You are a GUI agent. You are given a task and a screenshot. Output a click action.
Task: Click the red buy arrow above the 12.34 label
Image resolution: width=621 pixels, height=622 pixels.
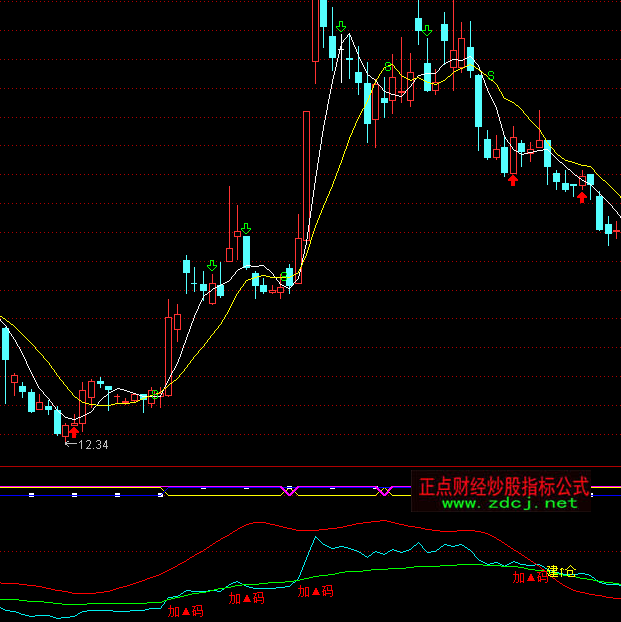73,432
